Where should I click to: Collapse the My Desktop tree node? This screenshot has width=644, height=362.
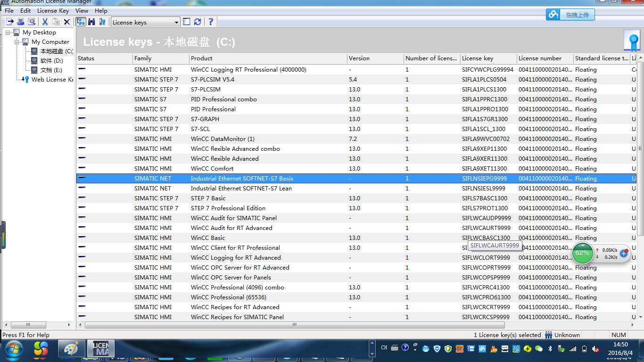pos(8,33)
